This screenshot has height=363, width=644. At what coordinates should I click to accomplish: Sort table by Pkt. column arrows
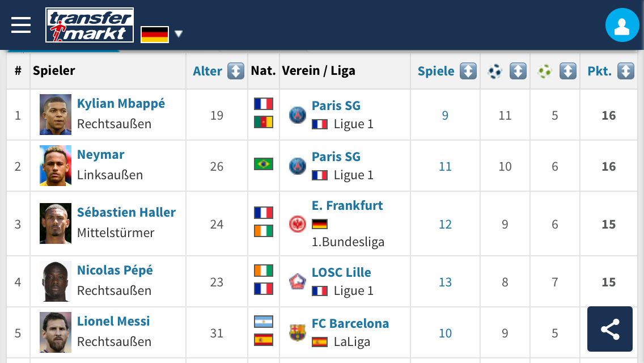626,71
